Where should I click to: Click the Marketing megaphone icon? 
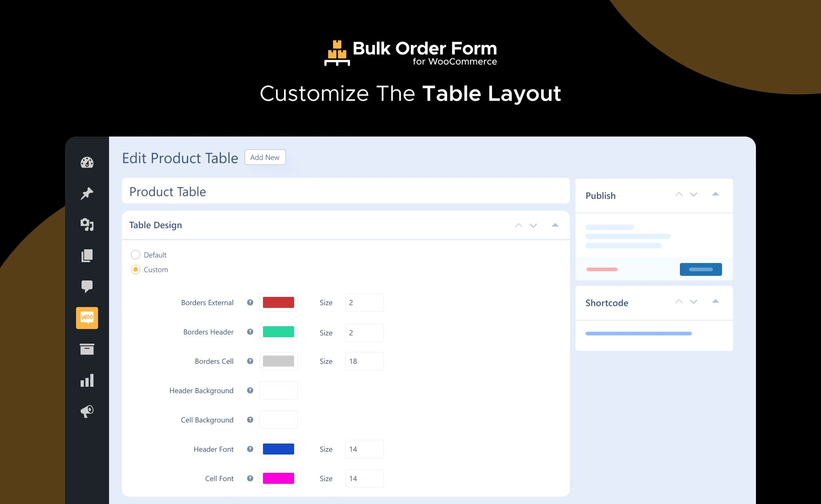point(87,411)
